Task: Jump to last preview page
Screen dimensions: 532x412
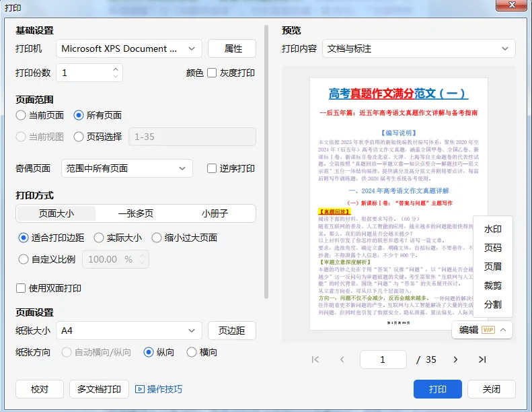Action: [x=482, y=359]
